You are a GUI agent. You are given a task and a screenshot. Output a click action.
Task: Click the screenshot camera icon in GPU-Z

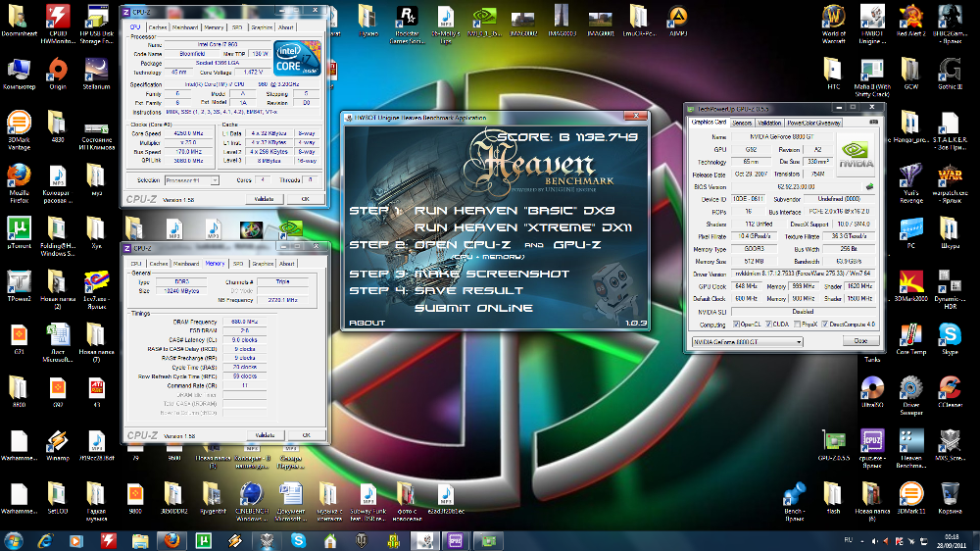873,122
